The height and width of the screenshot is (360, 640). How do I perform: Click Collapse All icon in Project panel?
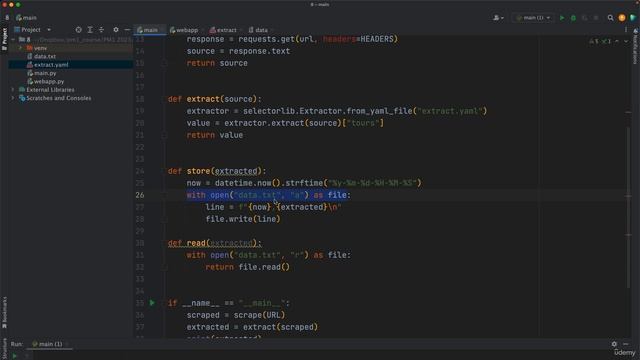[101, 30]
